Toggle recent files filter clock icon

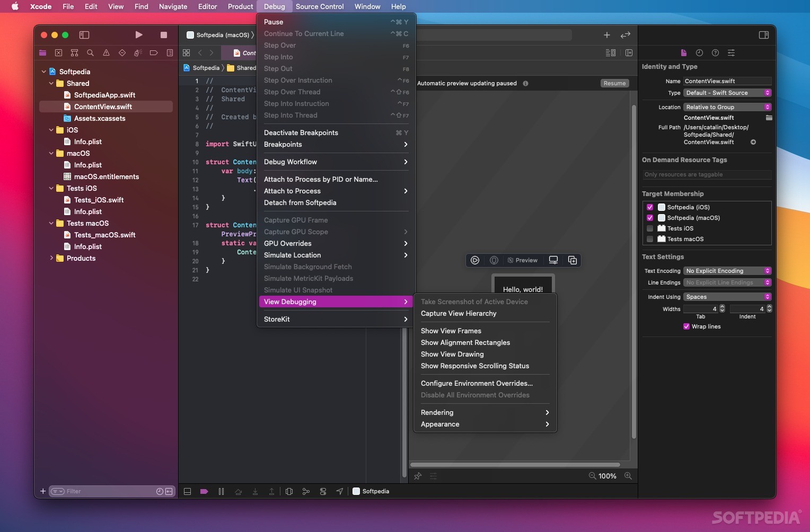(160, 491)
